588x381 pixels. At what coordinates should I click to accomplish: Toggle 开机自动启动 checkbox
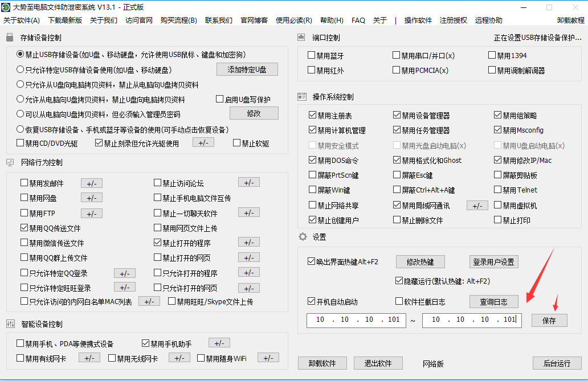pyautogui.click(x=311, y=301)
